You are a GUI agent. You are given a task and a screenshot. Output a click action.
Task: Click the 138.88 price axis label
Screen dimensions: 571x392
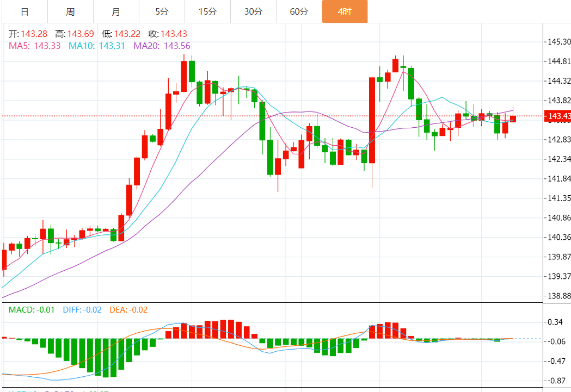(x=559, y=296)
